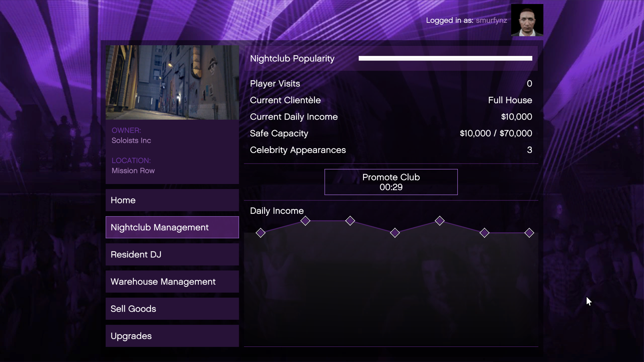Screen dimensions: 644x362
Task: Click seventh diamond marker on graph
Action: pyautogui.click(x=529, y=233)
